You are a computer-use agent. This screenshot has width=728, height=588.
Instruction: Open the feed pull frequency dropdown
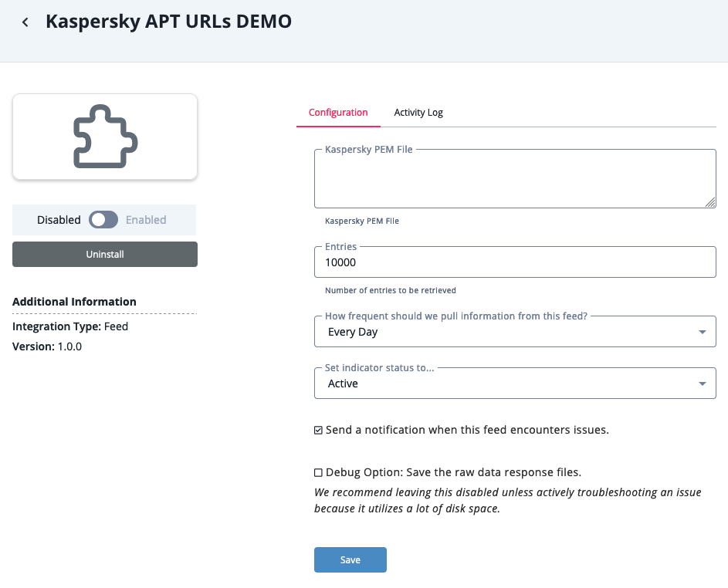click(x=515, y=332)
